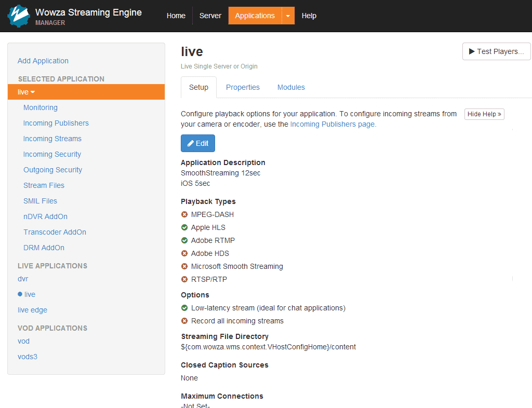
Task: Open Incoming Publishers in sidebar
Action: [x=56, y=123]
